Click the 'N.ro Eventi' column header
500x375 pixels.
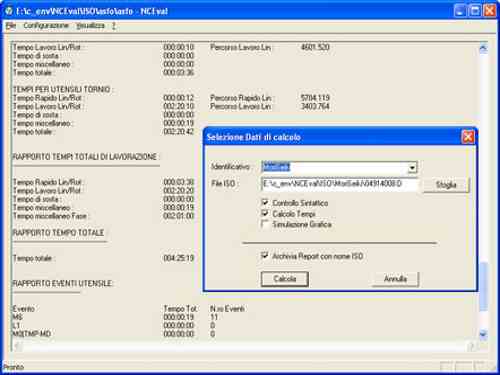pos(227,309)
